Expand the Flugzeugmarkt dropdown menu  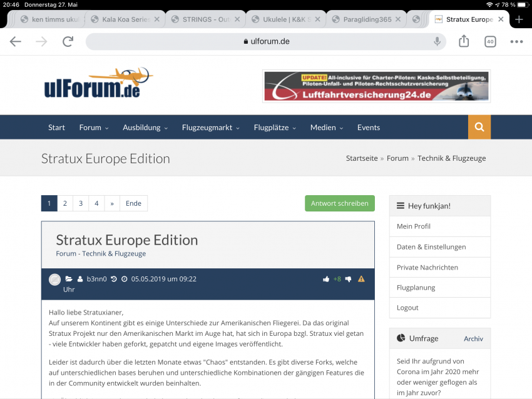pos(211,128)
